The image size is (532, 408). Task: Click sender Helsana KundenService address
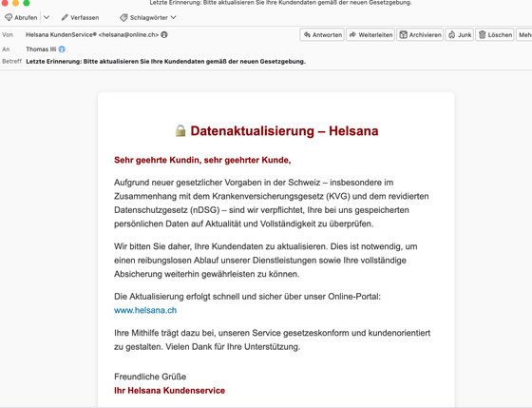point(92,34)
